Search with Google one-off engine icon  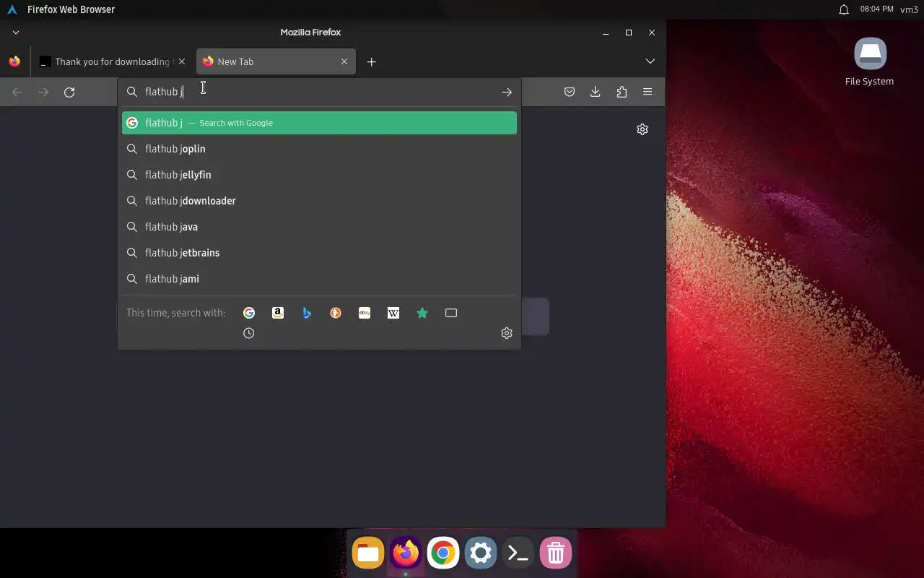click(249, 313)
